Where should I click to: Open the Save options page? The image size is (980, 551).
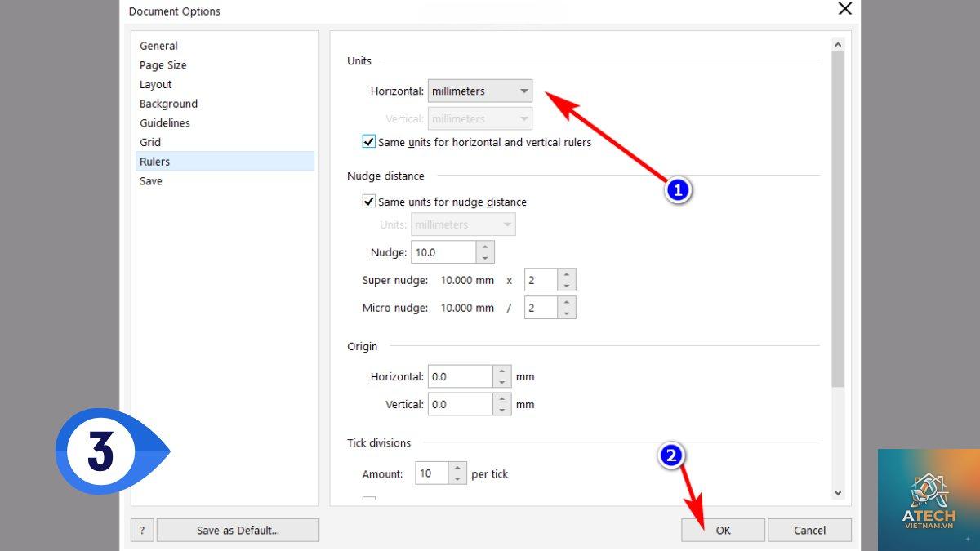[225, 181]
